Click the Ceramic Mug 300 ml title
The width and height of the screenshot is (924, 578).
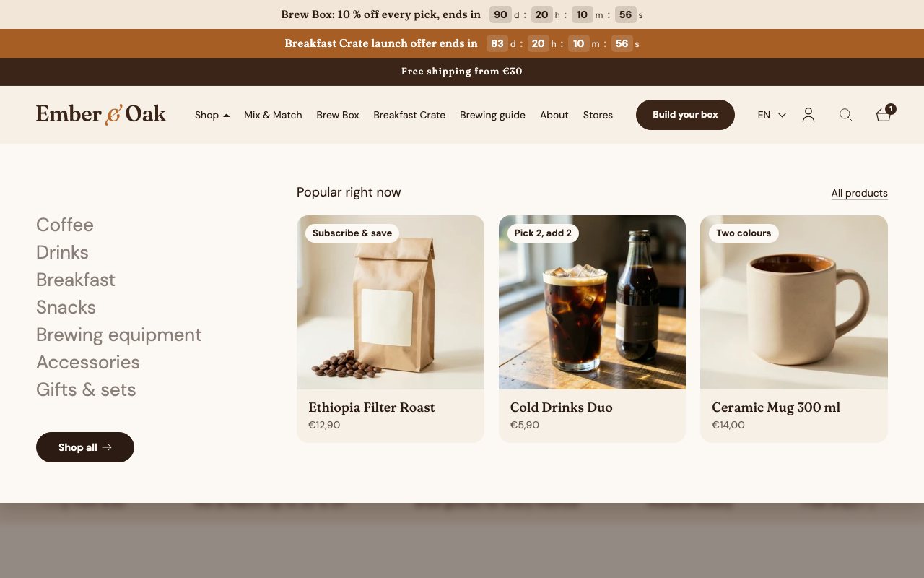776,407
